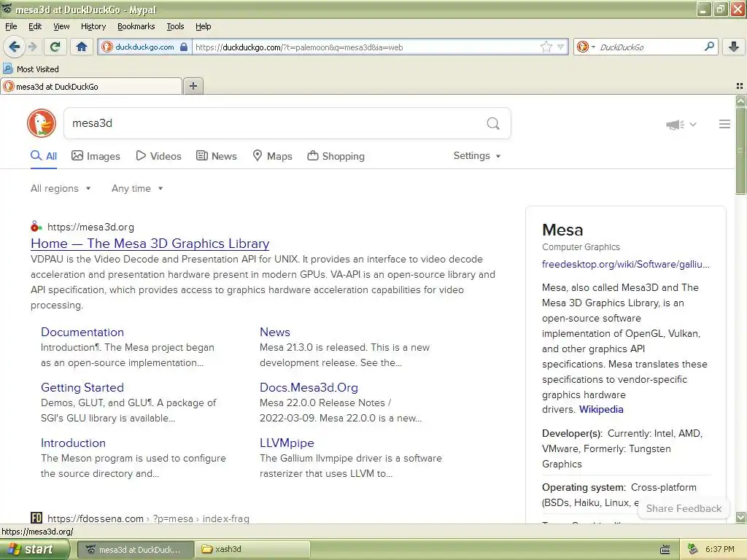The width and height of the screenshot is (747, 560).
Task: Open the Most Visited bookmarks folder
Action: pos(31,69)
